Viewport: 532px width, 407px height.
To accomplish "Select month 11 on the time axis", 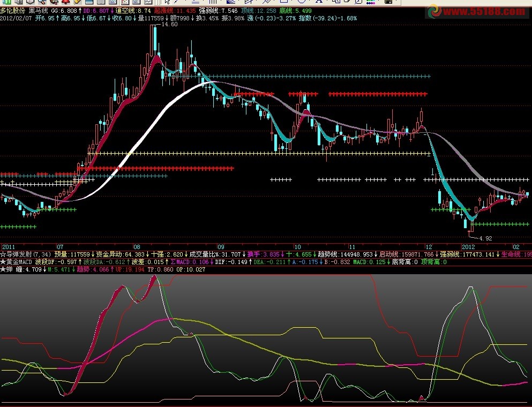I will point(352,247).
